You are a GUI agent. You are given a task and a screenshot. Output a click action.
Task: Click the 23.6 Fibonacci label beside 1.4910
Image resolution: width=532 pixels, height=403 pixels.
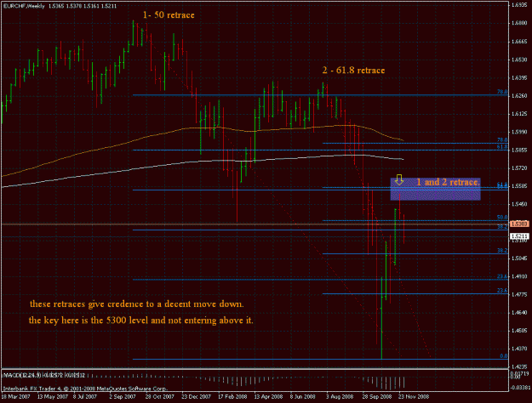coord(502,276)
